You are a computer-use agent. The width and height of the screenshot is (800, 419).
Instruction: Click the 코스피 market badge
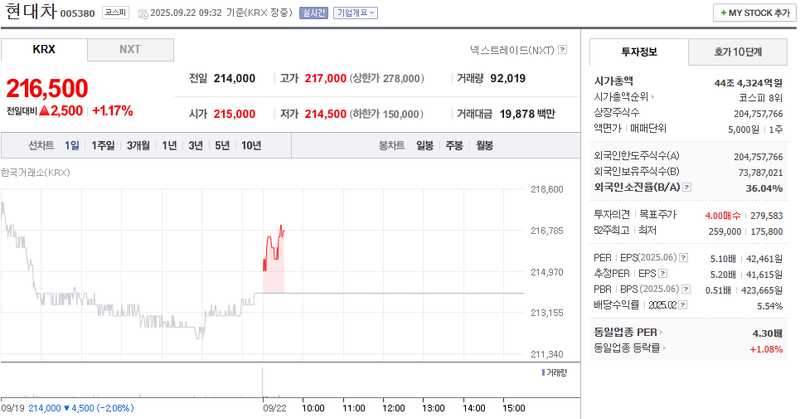coord(115,12)
